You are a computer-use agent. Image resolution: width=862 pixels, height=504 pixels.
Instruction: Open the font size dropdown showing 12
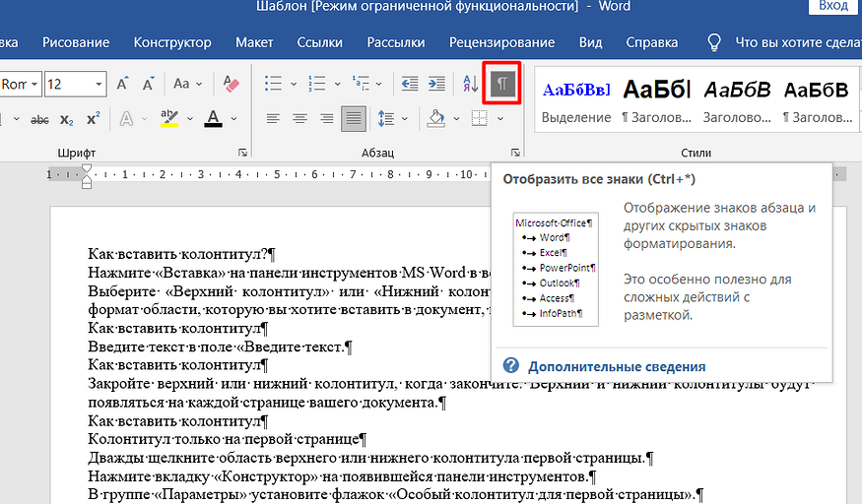click(x=99, y=85)
